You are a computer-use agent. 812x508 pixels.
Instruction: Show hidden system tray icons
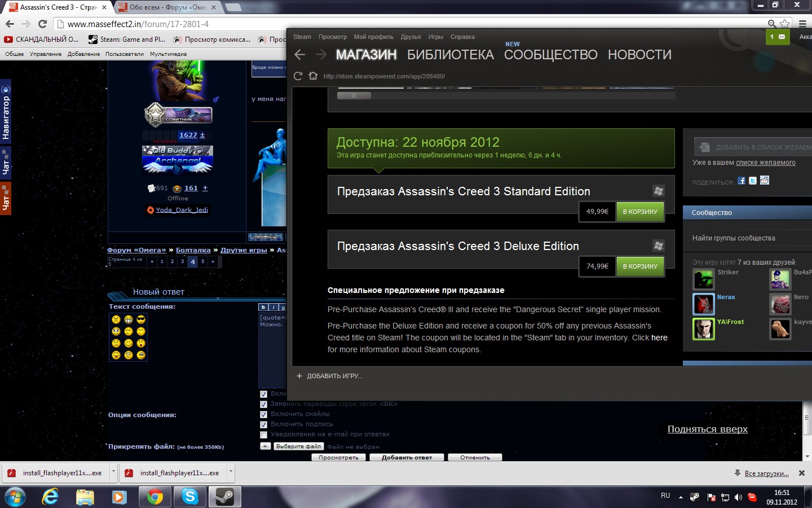point(681,497)
